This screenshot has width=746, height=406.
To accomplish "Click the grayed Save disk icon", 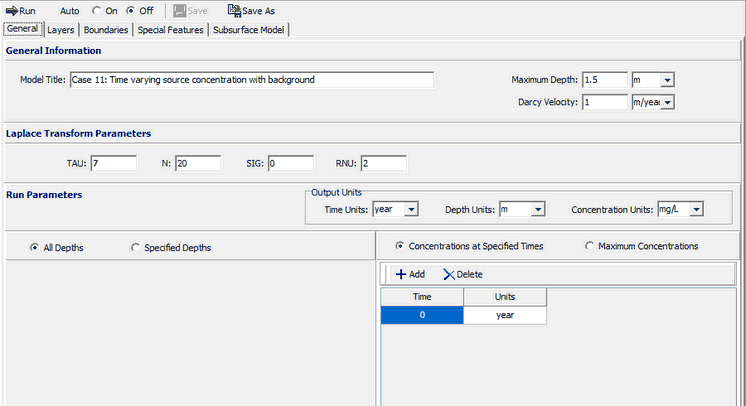I will 180,10.
